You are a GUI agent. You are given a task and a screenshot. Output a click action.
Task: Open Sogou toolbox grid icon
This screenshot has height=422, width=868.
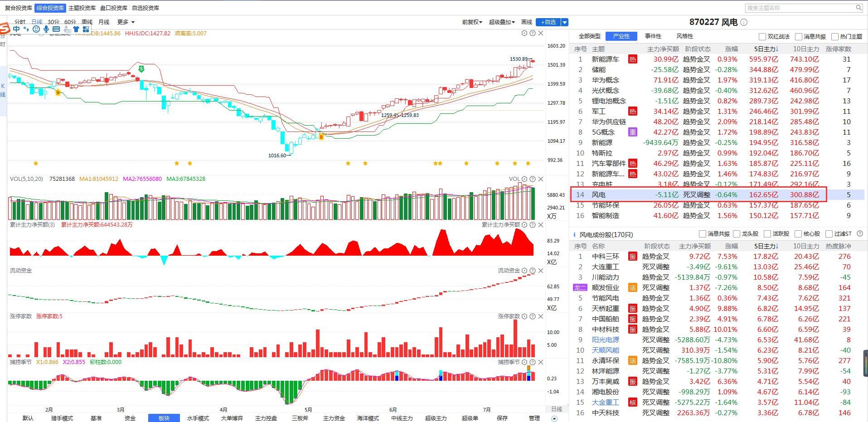(86, 29)
